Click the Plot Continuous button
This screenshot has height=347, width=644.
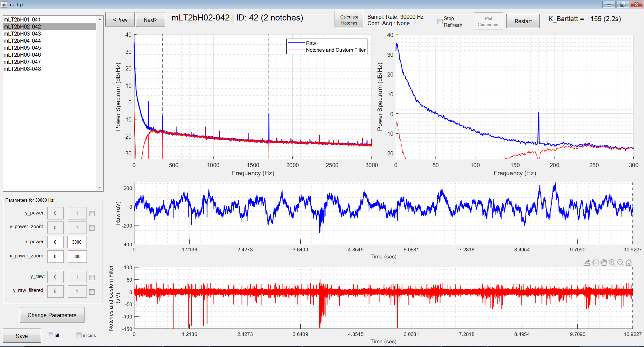click(488, 21)
